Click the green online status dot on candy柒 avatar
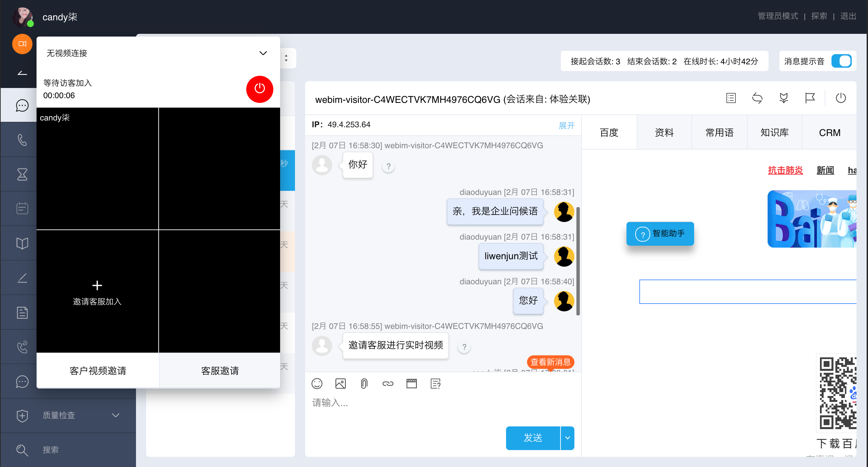 (31, 24)
